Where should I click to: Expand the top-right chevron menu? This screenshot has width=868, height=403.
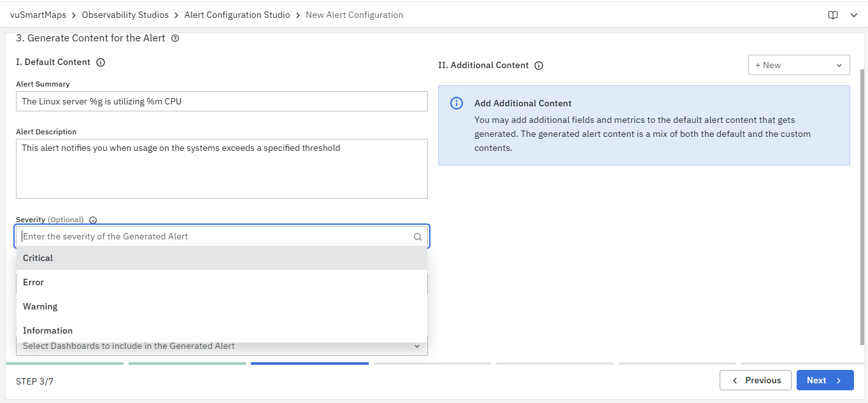[854, 15]
